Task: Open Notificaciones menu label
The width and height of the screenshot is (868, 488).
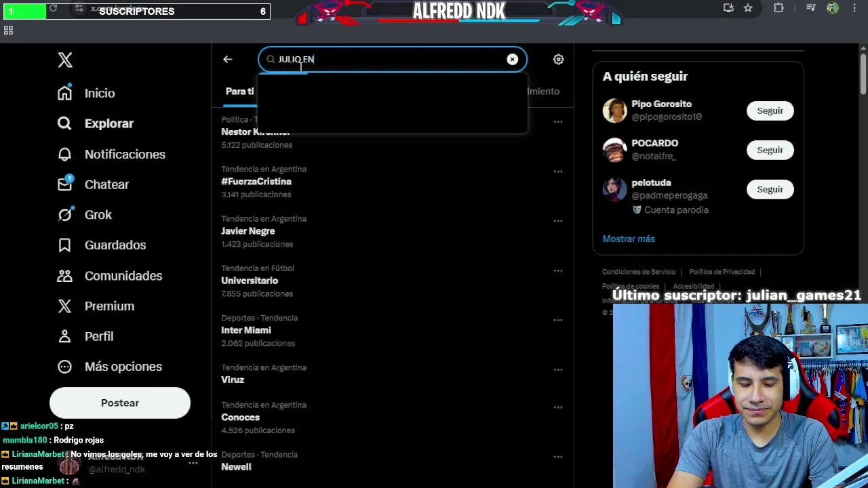Action: [125, 154]
